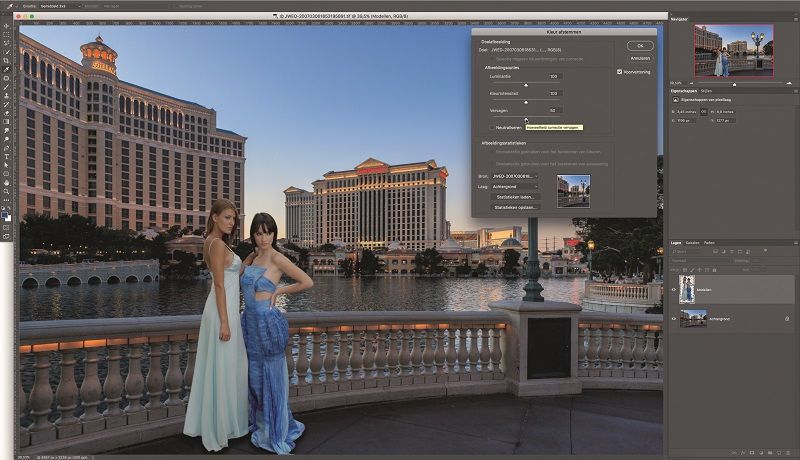This screenshot has height=460, width=800.
Task: Adjust the Vervagen slider
Action: click(526, 119)
